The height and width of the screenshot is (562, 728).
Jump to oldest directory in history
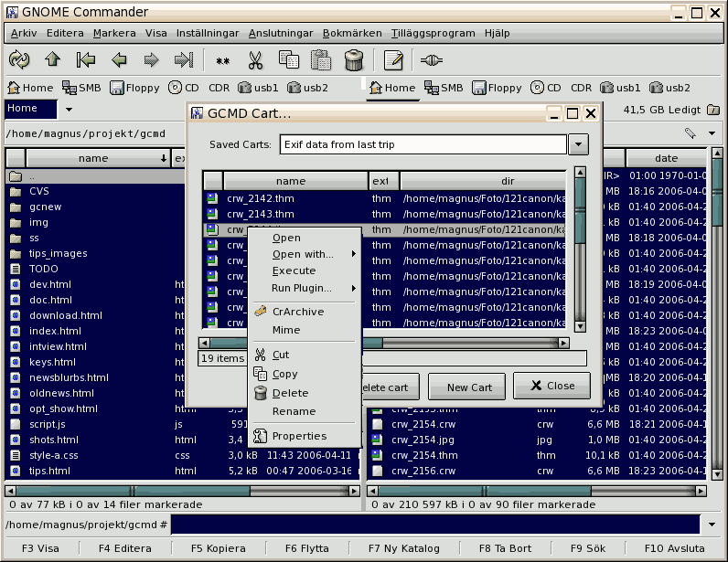86,60
